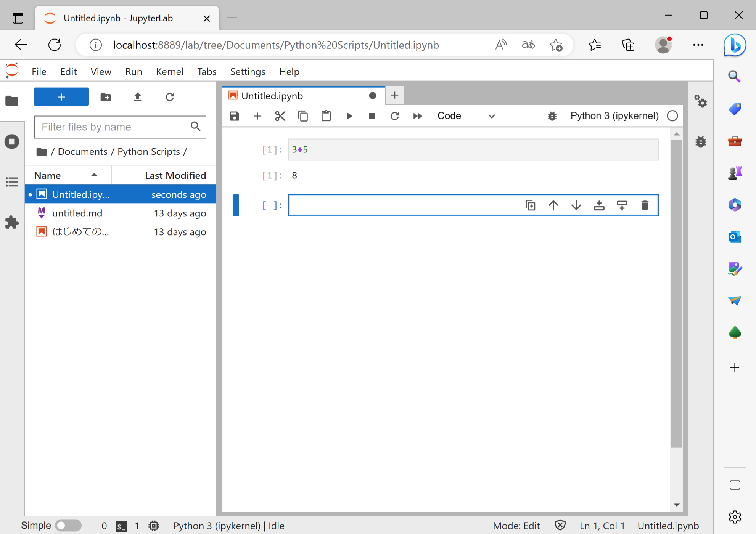Screen dimensions: 756x534
Task: Sort files by the Name column header
Action: point(48,175)
